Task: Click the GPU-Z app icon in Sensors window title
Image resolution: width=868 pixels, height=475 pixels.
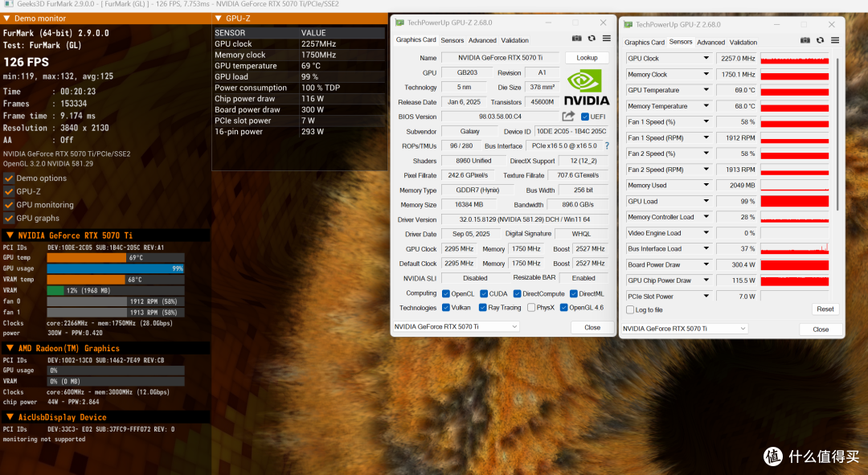Action: coord(628,25)
